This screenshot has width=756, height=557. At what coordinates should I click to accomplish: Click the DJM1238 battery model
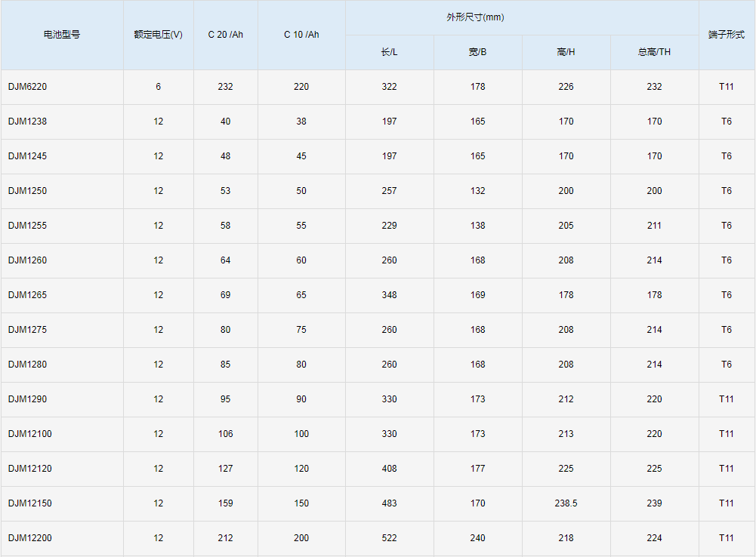point(28,122)
